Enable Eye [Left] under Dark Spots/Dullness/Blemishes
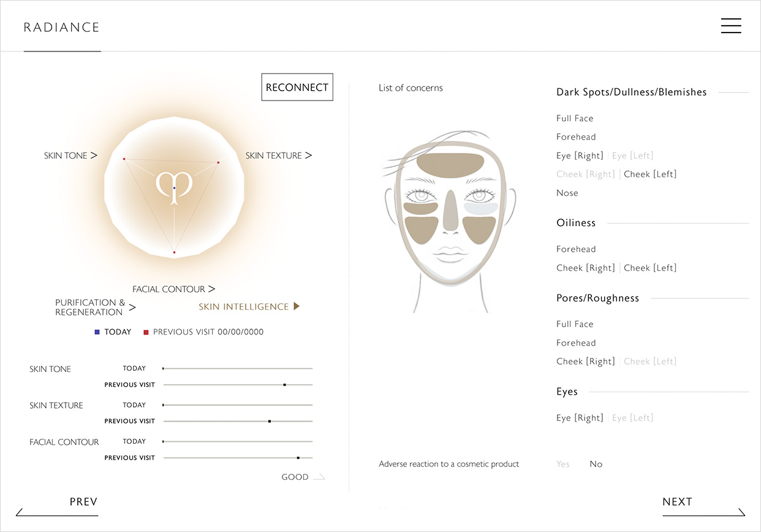This screenshot has width=761, height=532. [632, 156]
